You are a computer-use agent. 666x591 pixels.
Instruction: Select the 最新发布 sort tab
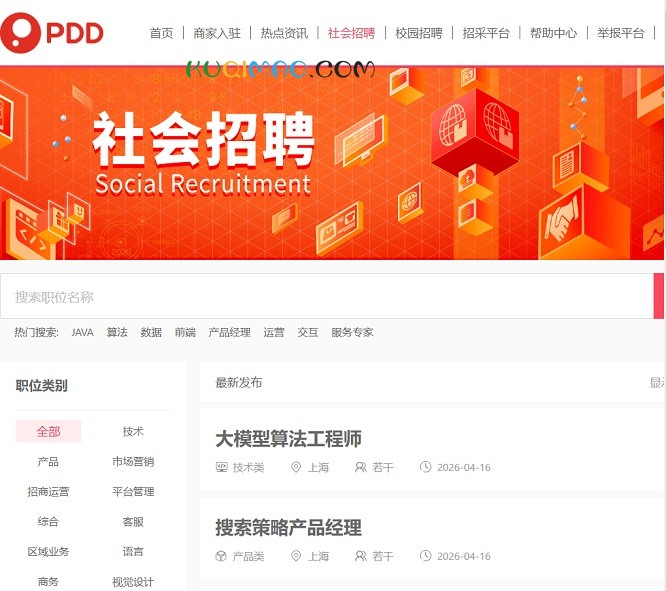pyautogui.click(x=239, y=382)
